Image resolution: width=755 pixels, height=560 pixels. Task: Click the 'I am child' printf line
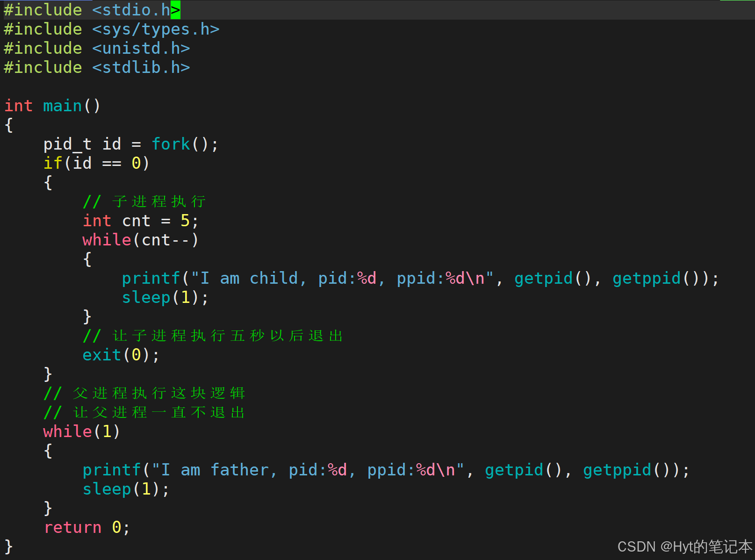tap(420, 278)
